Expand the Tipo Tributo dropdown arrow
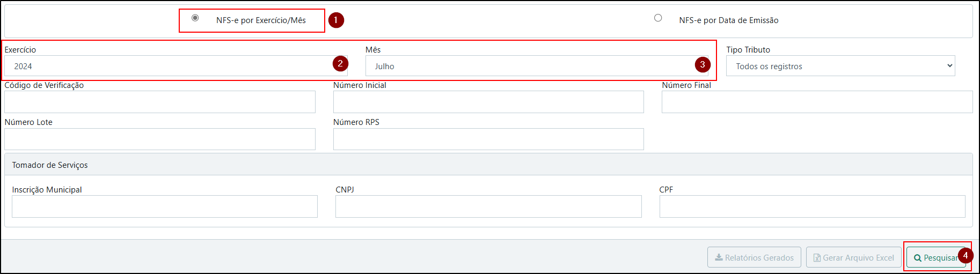Screen dimensions: 980x274 [949, 66]
